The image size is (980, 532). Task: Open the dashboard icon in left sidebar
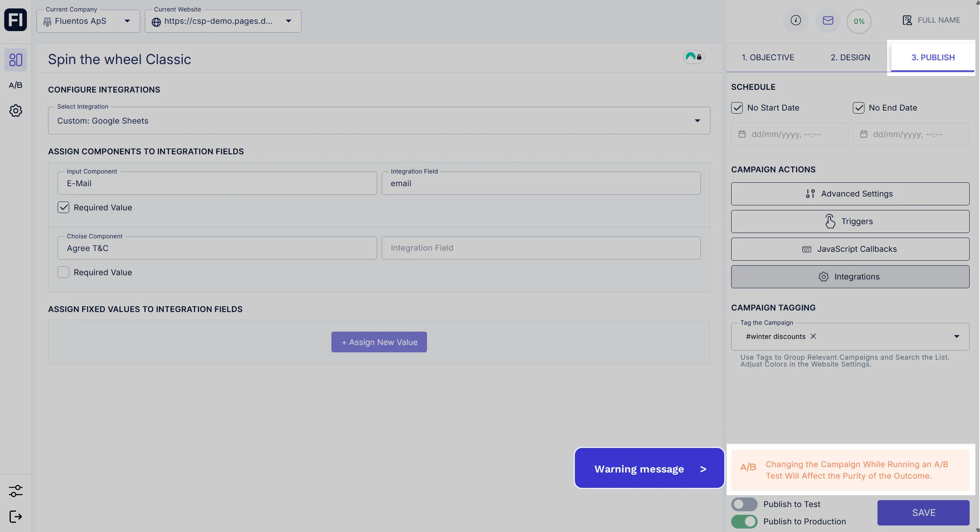pyautogui.click(x=15, y=60)
